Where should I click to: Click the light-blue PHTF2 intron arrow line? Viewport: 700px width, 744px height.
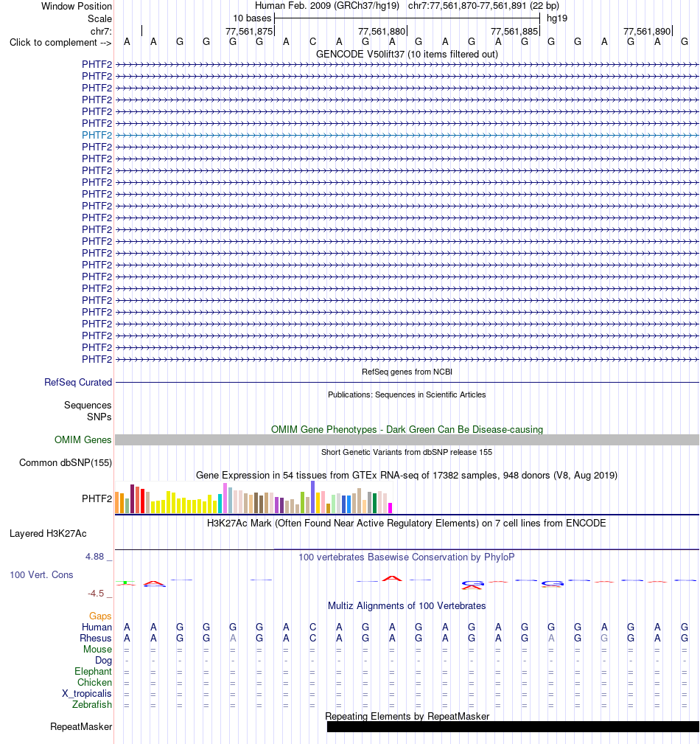tap(407, 135)
